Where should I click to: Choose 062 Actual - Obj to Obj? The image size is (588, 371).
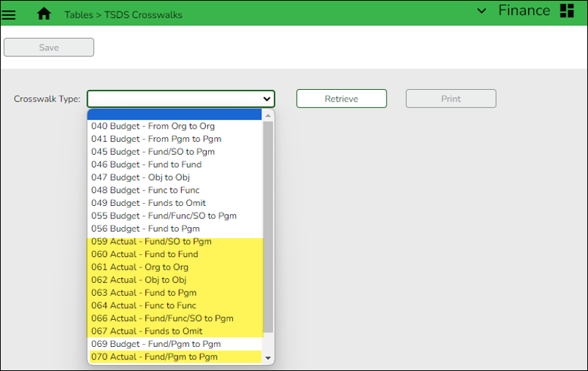pos(139,280)
